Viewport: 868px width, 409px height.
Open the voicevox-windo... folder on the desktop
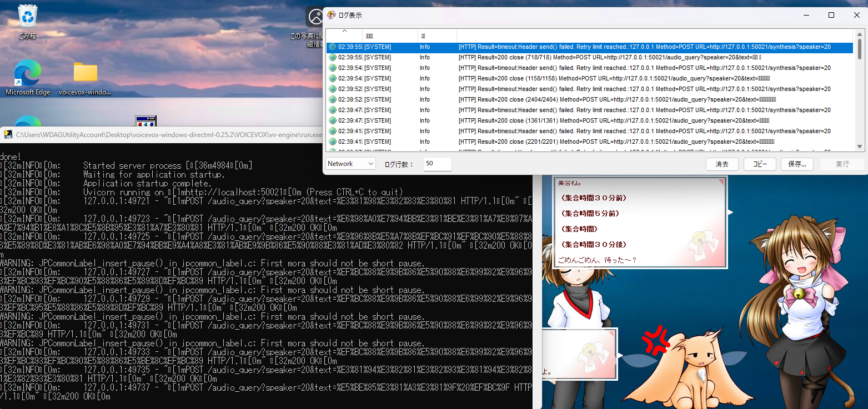coord(85,78)
